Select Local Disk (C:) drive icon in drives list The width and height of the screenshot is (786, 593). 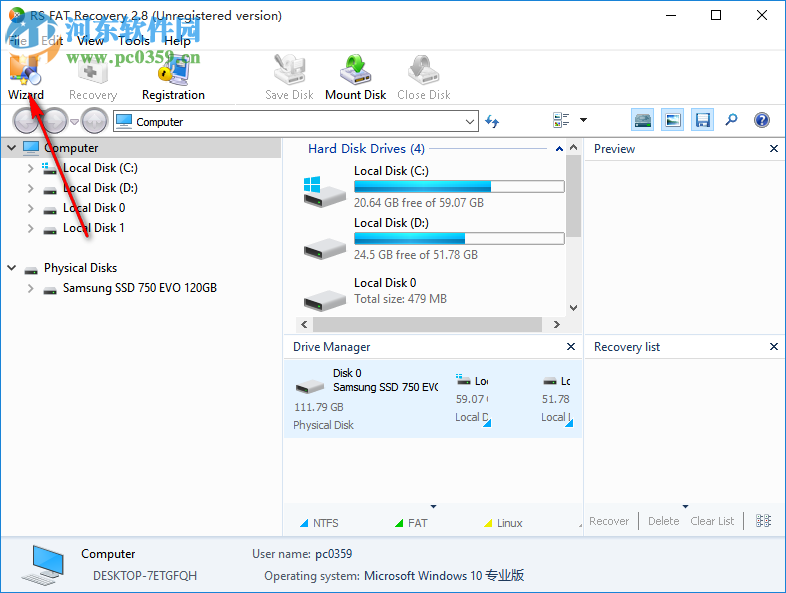[324, 191]
